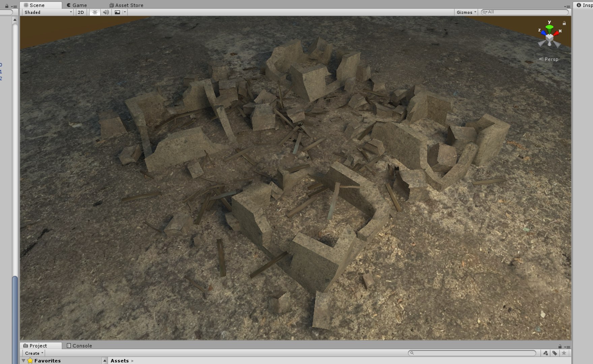This screenshot has width=593, height=364.
Task: Toggle the scene gizmo rotation lock
Action: point(564,23)
